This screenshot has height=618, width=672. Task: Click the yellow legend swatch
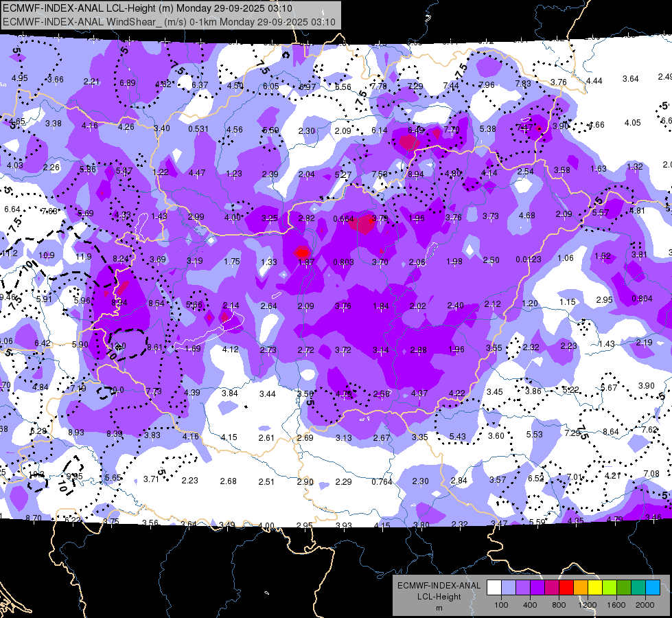[x=595, y=587]
